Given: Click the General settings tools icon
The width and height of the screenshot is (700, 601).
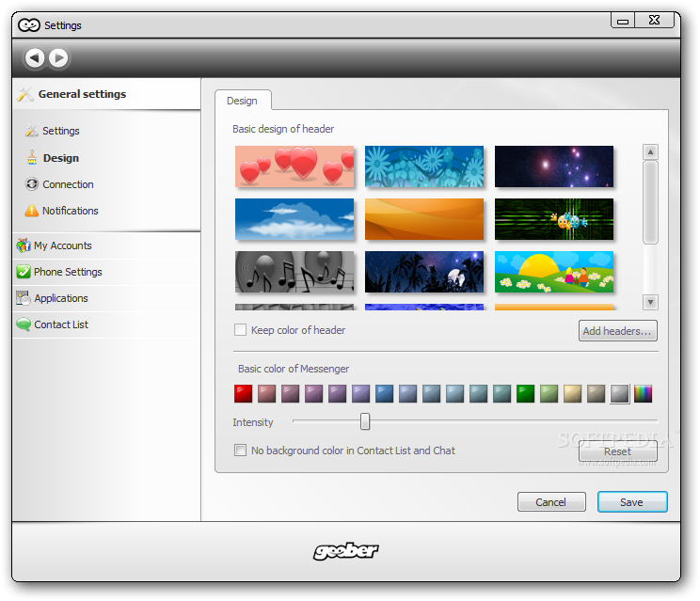Looking at the screenshot, I should coord(25,94).
